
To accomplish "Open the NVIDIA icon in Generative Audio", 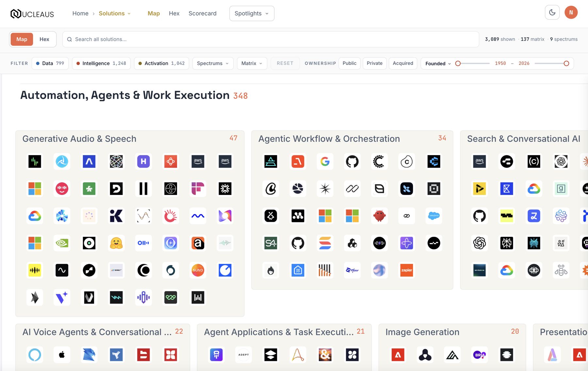I will [62, 243].
